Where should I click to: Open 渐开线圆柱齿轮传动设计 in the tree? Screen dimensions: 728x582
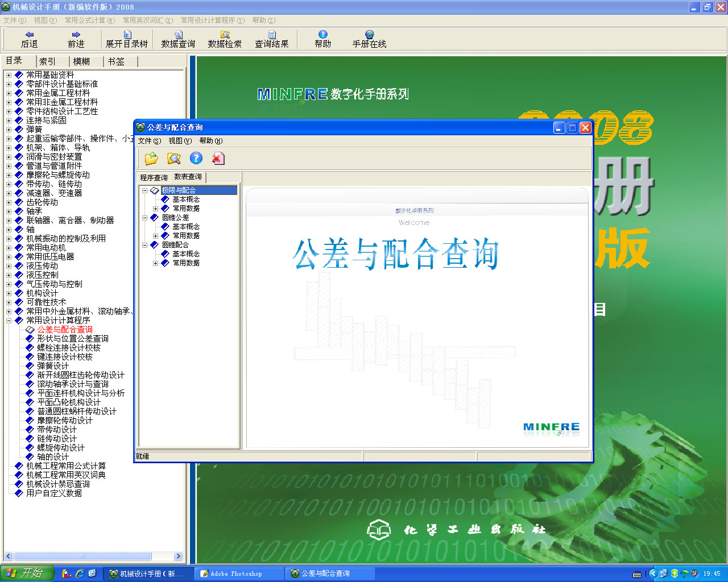[81, 375]
